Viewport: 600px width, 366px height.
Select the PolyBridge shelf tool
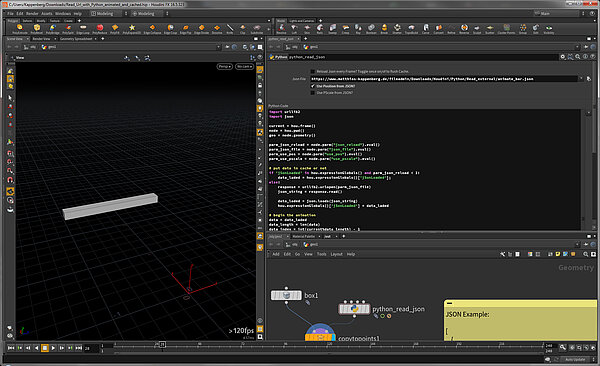click(52, 29)
